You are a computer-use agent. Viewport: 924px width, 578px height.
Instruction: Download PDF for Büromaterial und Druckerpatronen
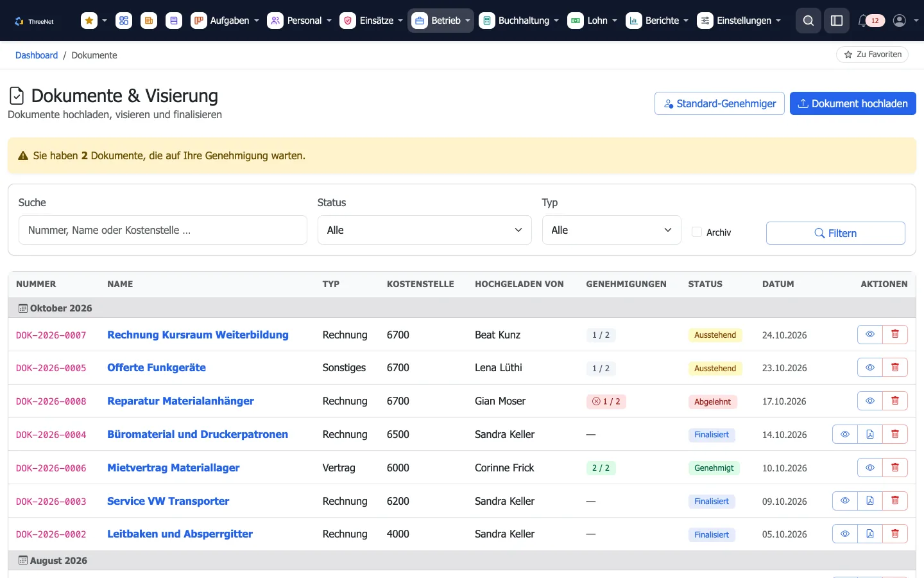tap(870, 435)
